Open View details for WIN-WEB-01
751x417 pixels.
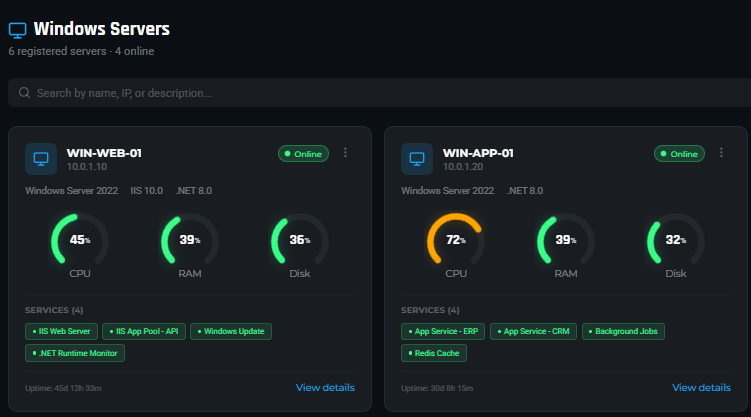click(x=325, y=388)
